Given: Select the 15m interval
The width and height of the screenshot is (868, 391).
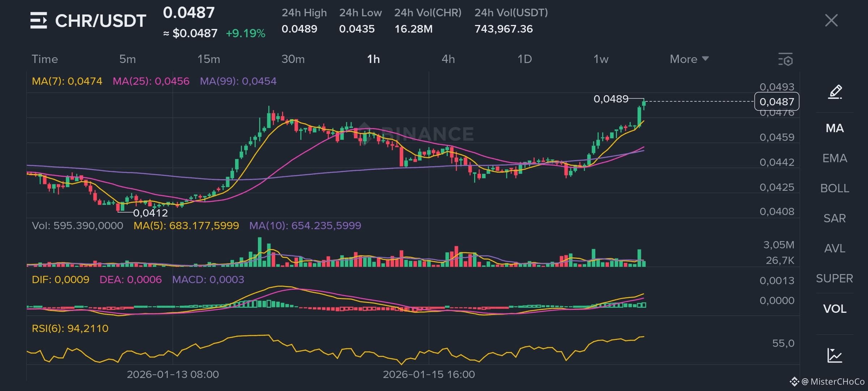Looking at the screenshot, I should tap(209, 59).
